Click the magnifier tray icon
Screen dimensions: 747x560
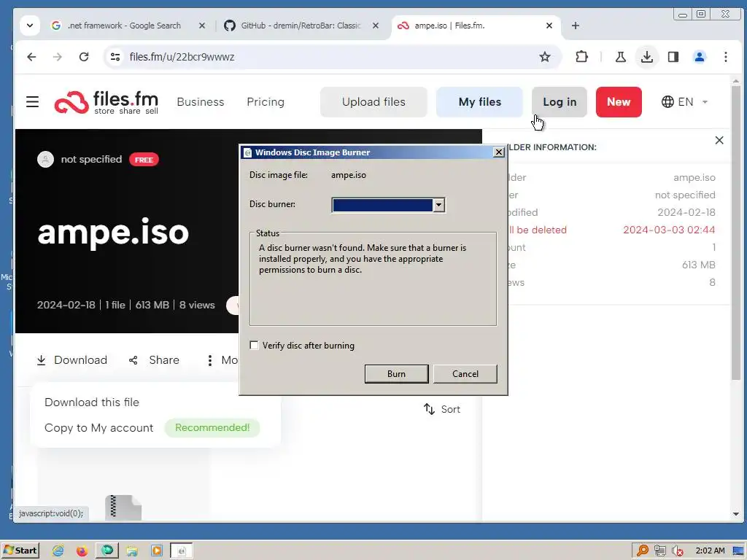(642, 551)
